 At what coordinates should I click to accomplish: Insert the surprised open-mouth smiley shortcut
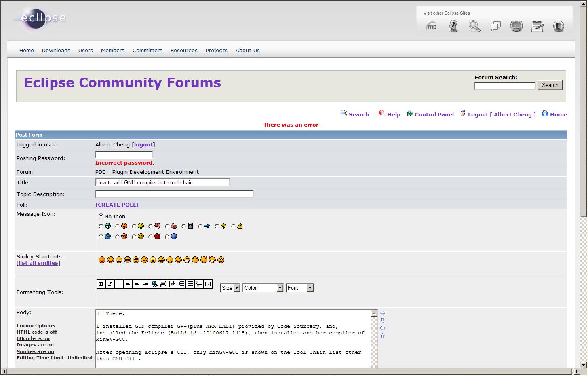coord(153,260)
